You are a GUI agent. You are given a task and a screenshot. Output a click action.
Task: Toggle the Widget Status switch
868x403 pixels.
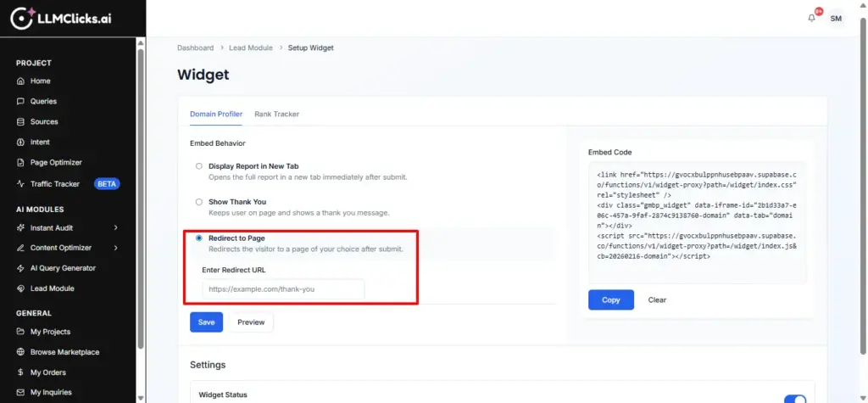point(795,399)
